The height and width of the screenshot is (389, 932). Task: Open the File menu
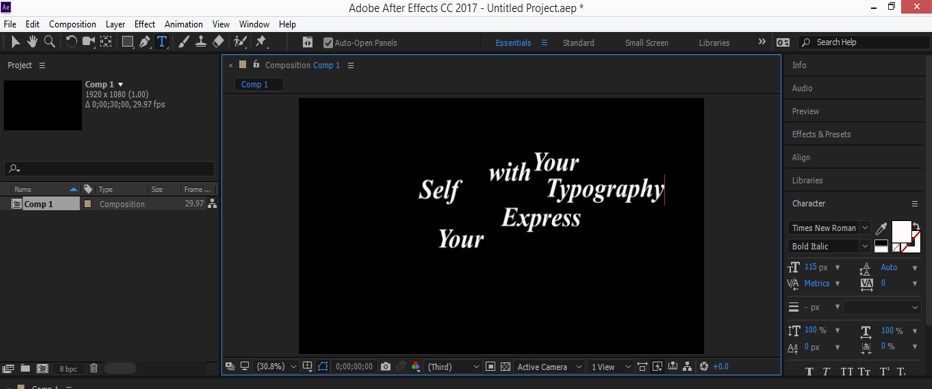click(10, 24)
